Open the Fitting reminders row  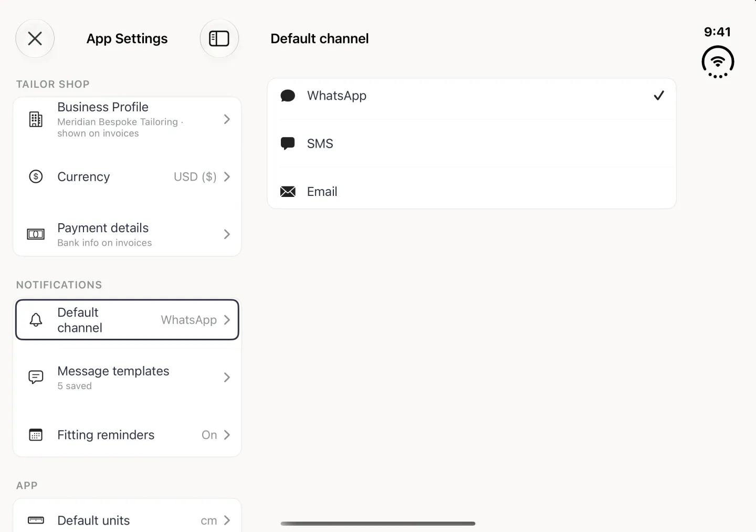(x=127, y=435)
